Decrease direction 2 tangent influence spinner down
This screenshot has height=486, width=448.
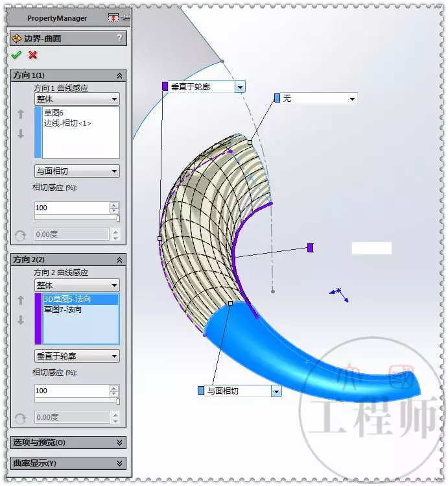tap(114, 394)
